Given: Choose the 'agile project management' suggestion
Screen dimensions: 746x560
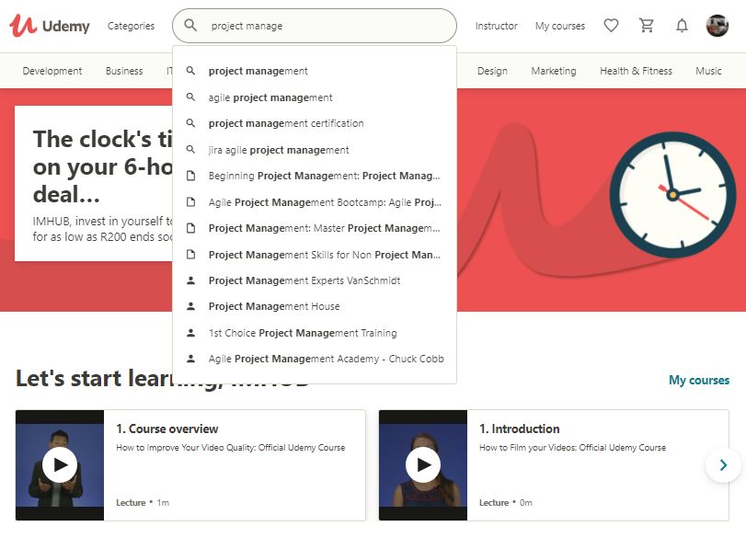Looking at the screenshot, I should pyautogui.click(x=315, y=97).
